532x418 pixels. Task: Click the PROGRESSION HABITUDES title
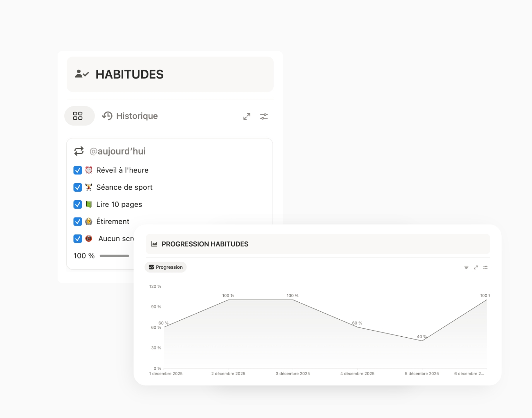205,244
